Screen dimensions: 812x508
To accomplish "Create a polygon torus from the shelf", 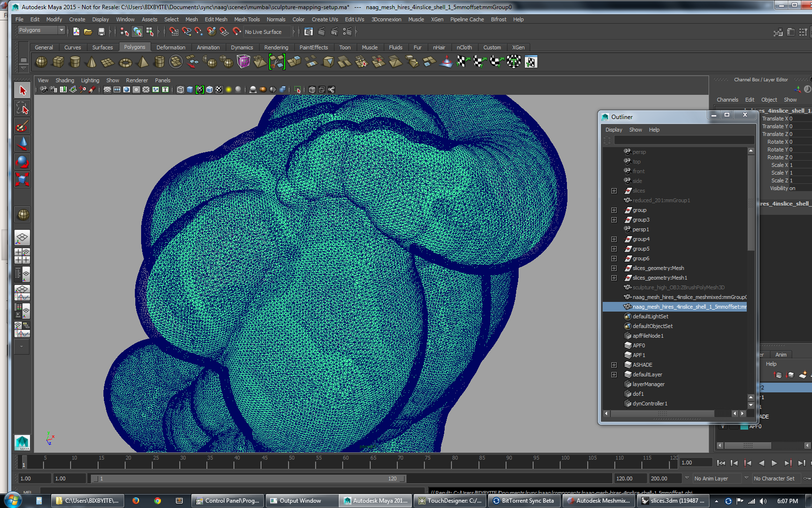I will pyautogui.click(x=126, y=62).
